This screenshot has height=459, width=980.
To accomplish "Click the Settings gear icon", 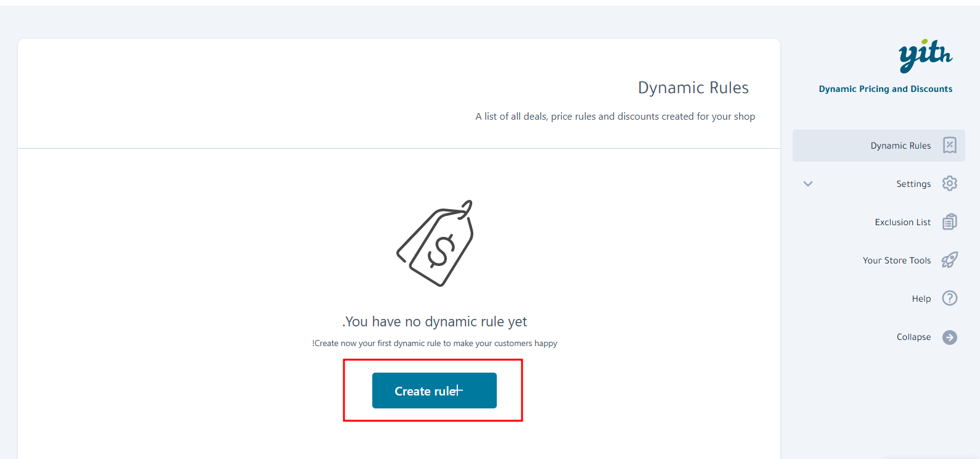I will [x=950, y=183].
